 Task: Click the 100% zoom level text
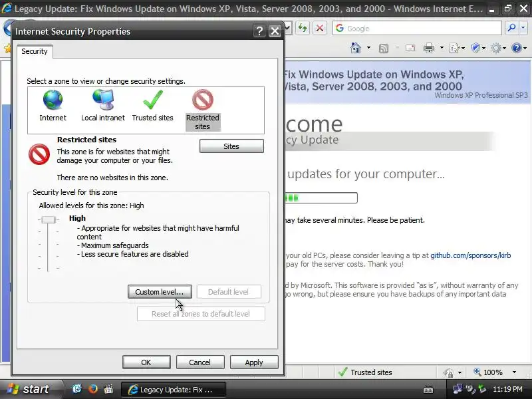tap(493, 372)
